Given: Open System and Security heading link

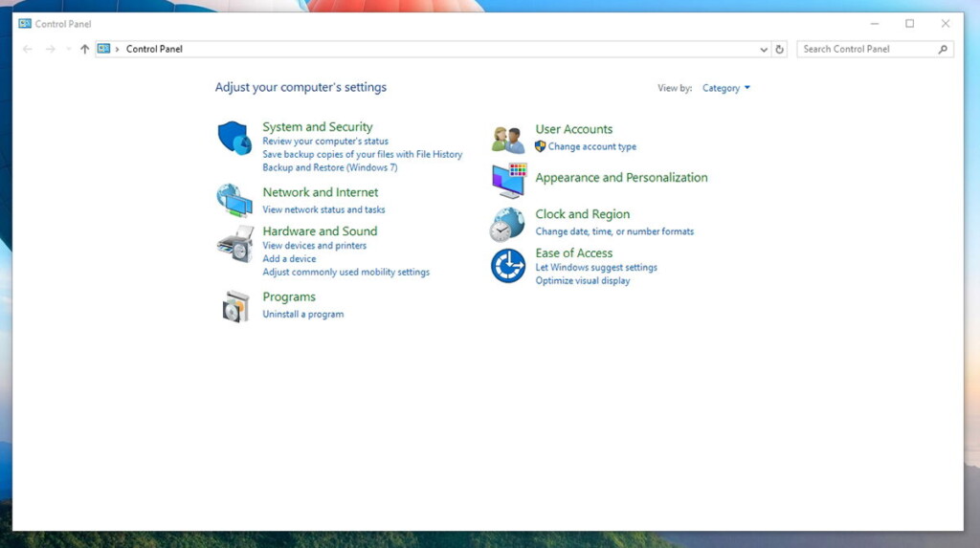Looking at the screenshot, I should [x=318, y=127].
